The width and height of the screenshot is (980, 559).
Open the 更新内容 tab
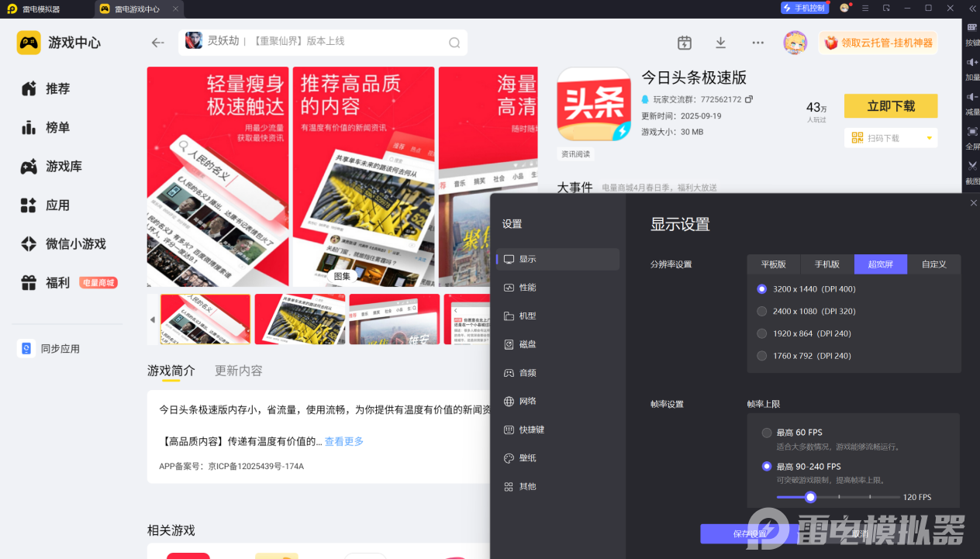[x=238, y=371]
